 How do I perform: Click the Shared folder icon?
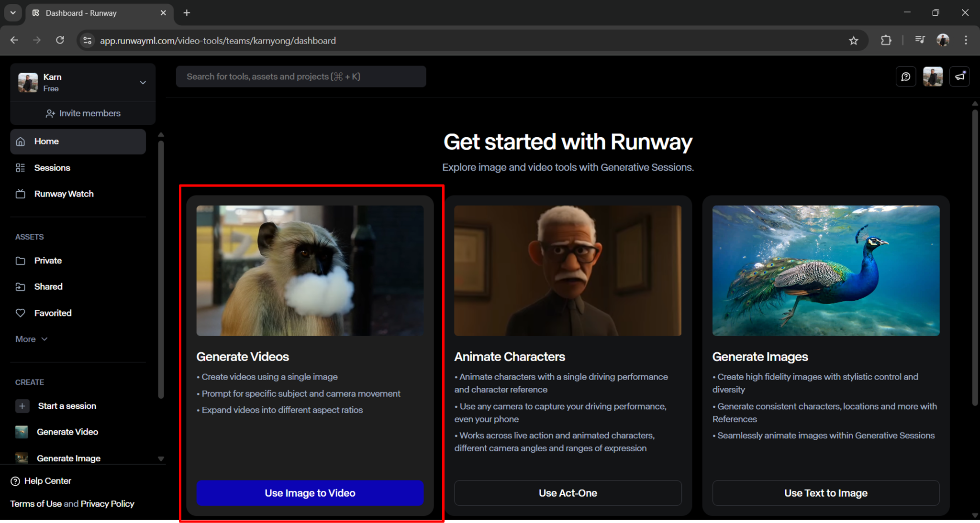click(21, 287)
